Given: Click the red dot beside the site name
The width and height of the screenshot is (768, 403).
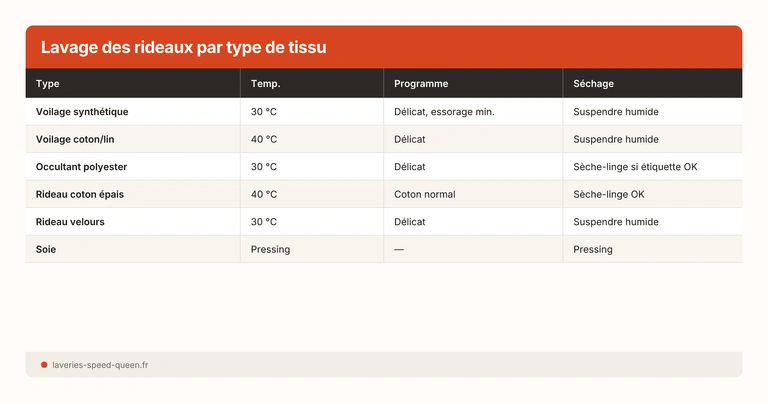Looking at the screenshot, I should [x=44, y=365].
